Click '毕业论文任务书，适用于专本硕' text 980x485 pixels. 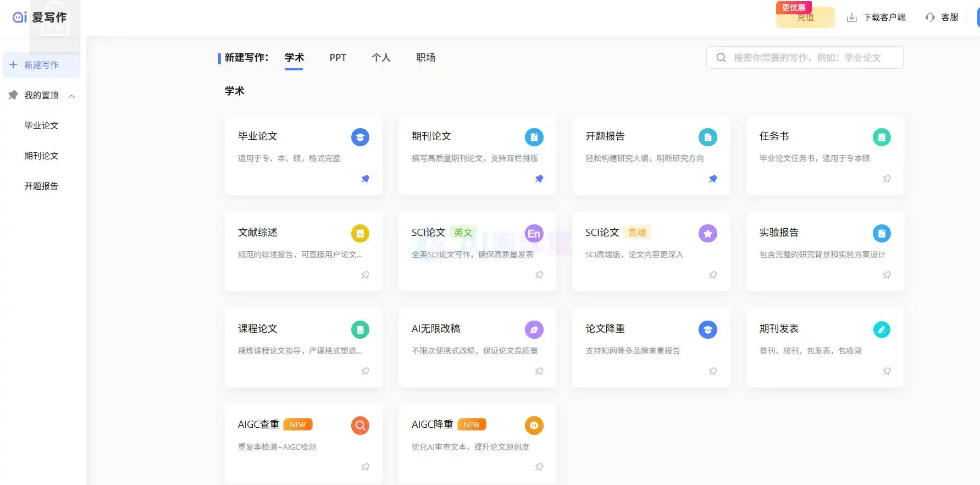(815, 158)
